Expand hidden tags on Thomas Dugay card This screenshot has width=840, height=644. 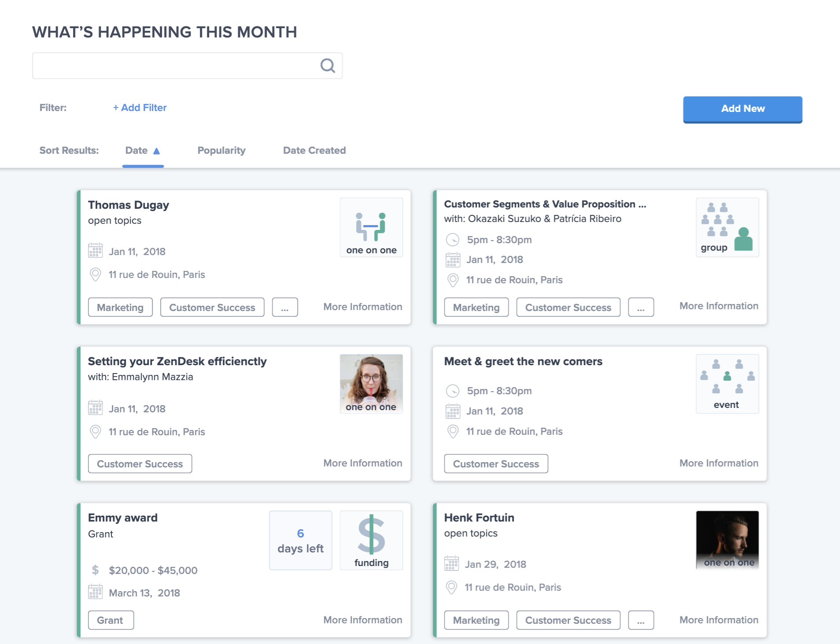pos(285,307)
